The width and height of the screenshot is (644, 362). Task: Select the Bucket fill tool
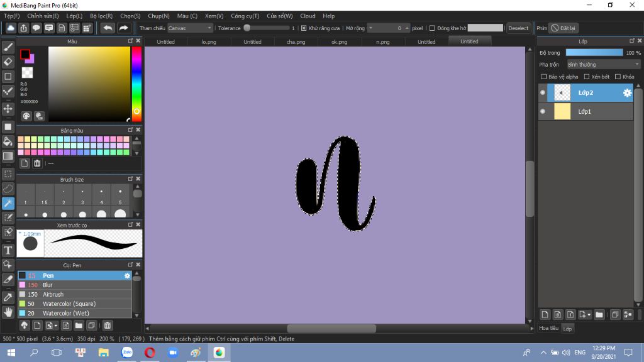pyautogui.click(x=8, y=141)
